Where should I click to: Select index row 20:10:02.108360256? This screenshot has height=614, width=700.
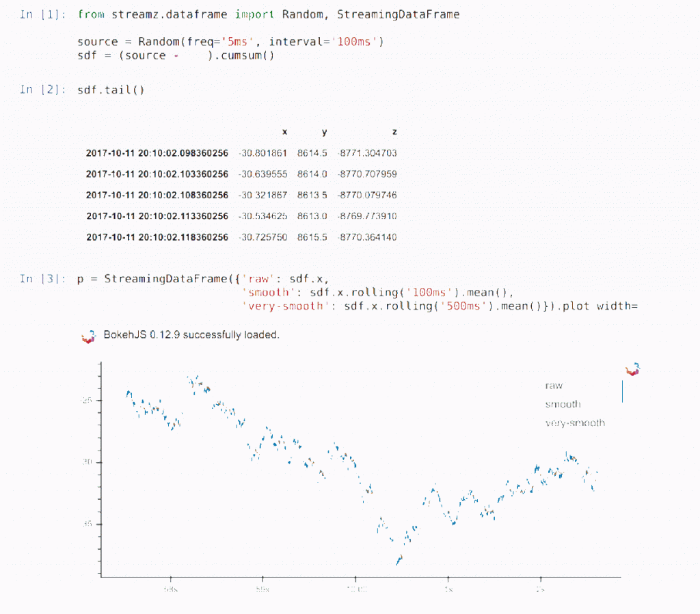157,195
